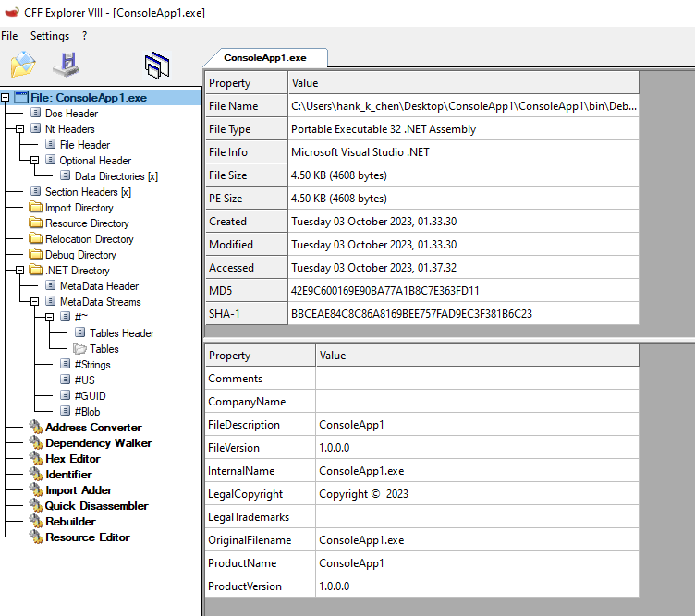The height and width of the screenshot is (616, 695).
Task: Click the Quick Disassembler tool icon
Action: [36, 506]
